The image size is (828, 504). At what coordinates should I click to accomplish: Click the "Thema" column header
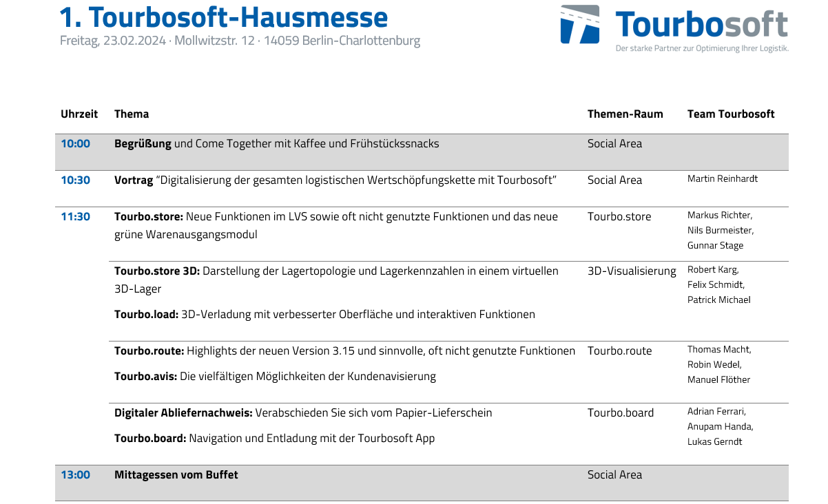pyautogui.click(x=132, y=114)
